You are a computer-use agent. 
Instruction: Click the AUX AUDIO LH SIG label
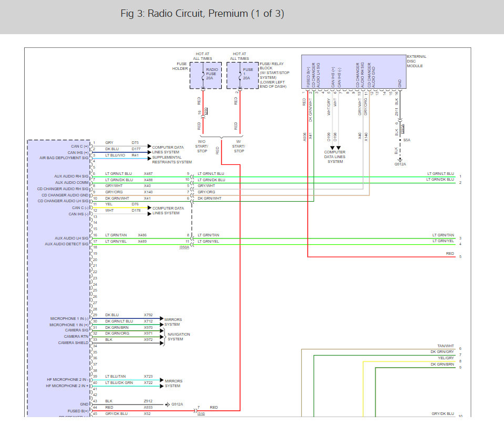[71, 238]
